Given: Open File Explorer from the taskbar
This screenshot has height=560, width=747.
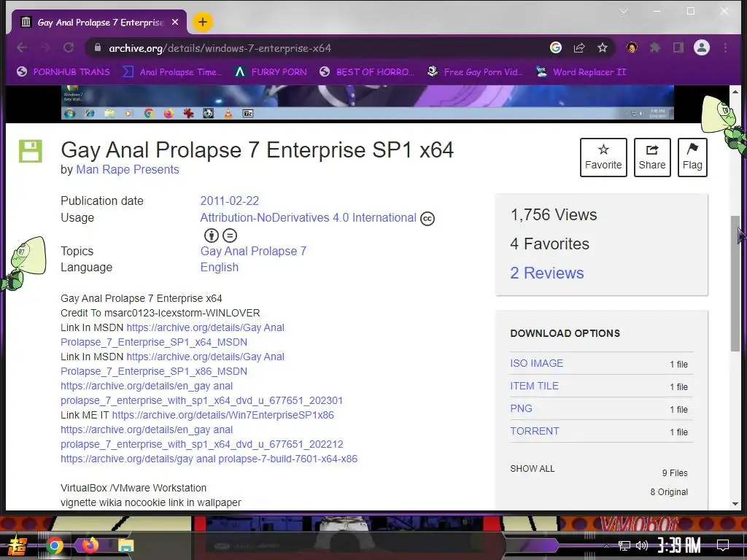Looking at the screenshot, I should pyautogui.click(x=125, y=545).
